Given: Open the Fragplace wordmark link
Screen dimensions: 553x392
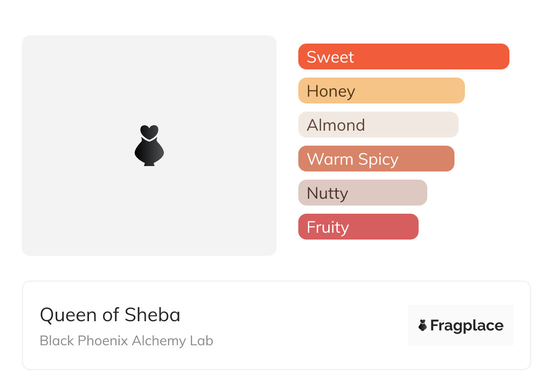Looking at the screenshot, I should tap(466, 326).
